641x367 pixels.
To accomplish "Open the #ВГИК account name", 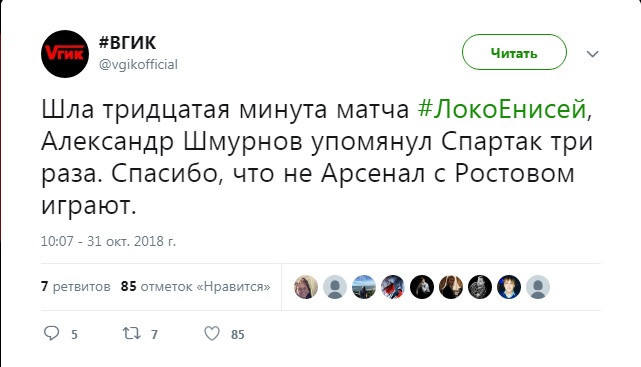I will click(127, 43).
